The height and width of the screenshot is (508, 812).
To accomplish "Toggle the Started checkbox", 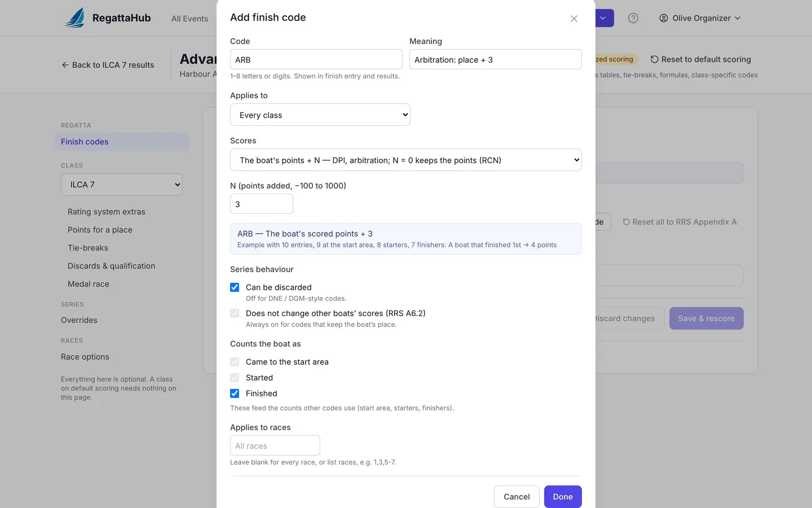I will coord(235,378).
